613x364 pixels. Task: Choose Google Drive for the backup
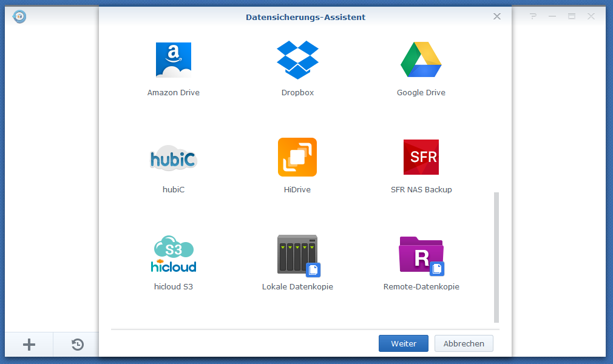point(421,59)
